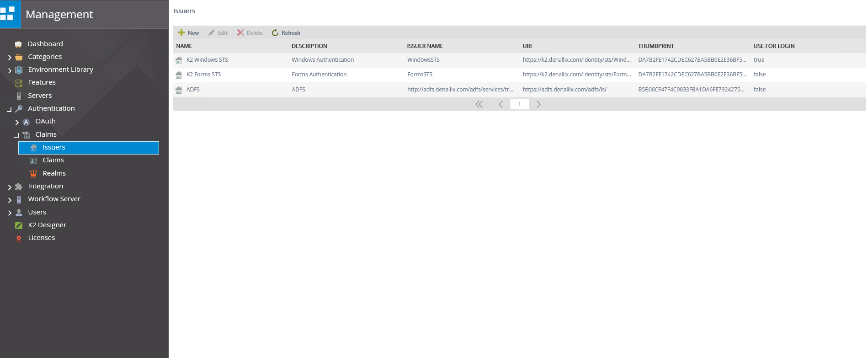Open Licenses in the sidebar

[x=41, y=238]
